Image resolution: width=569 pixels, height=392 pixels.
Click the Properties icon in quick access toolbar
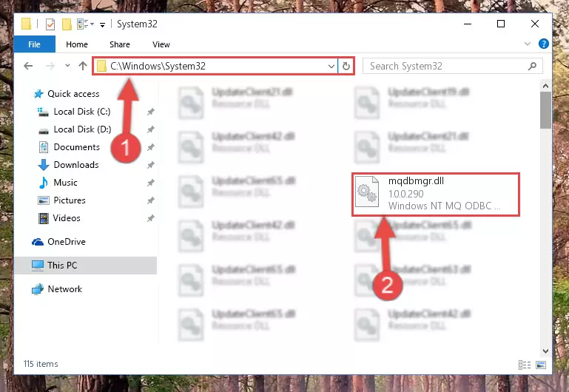50,24
